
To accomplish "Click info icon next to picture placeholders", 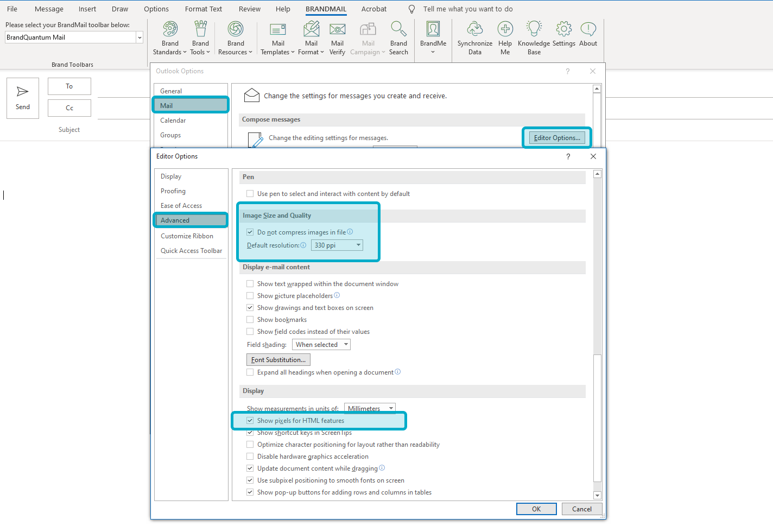I will click(337, 295).
